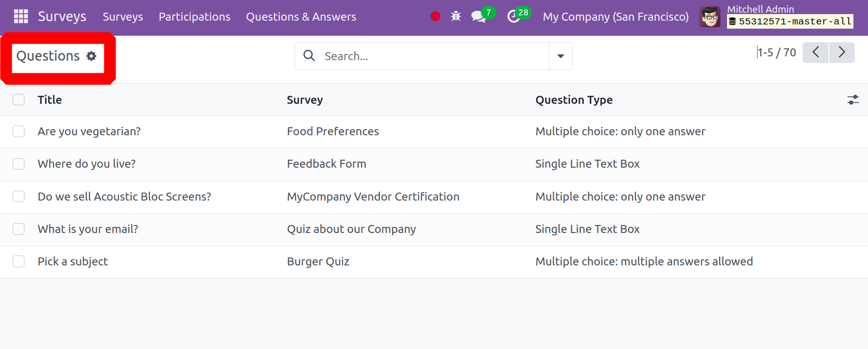Select the 'Pick a subject' row checkbox

[x=19, y=262]
